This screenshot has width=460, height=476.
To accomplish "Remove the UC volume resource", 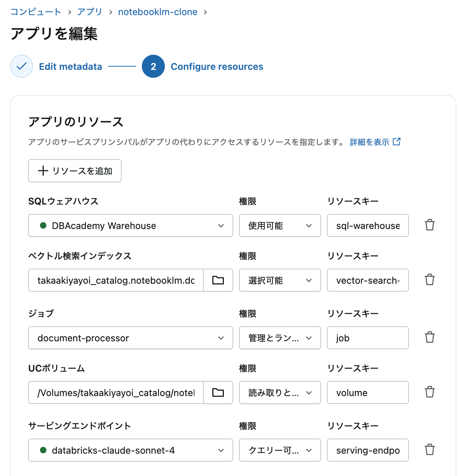I will coord(429,392).
